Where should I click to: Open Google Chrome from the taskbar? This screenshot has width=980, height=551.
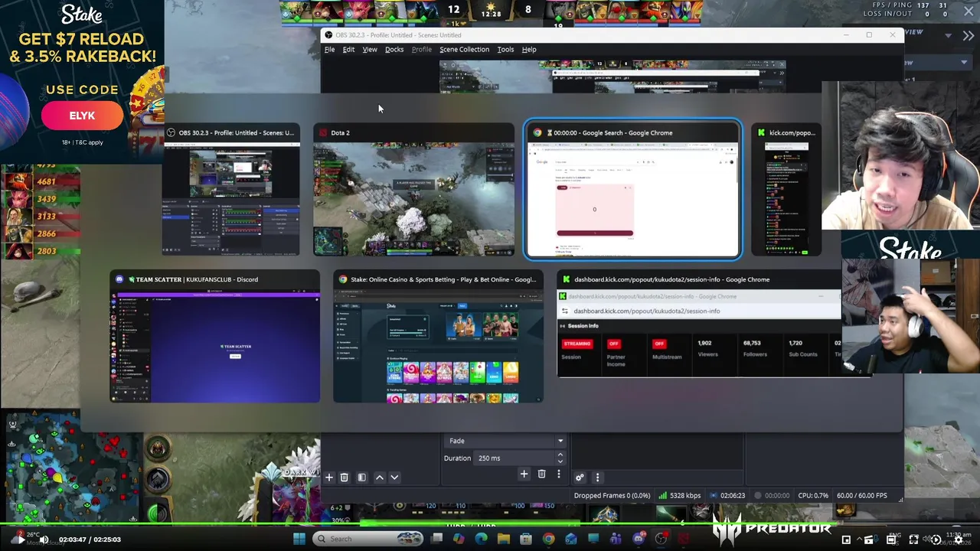549,539
